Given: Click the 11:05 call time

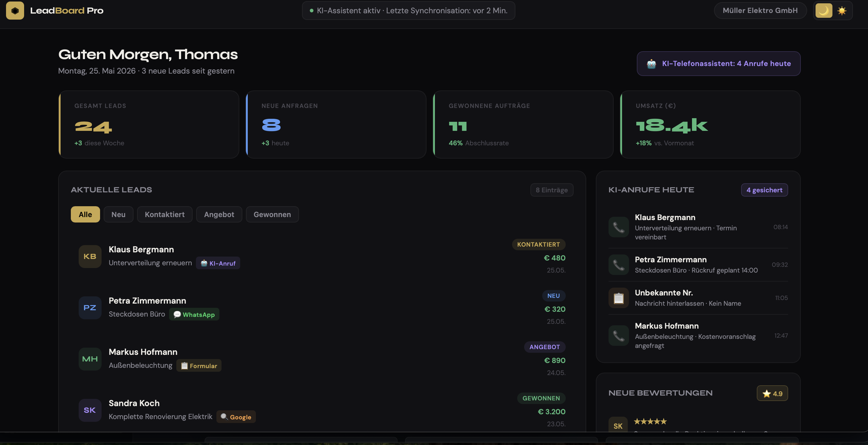Looking at the screenshot, I should 782,298.
